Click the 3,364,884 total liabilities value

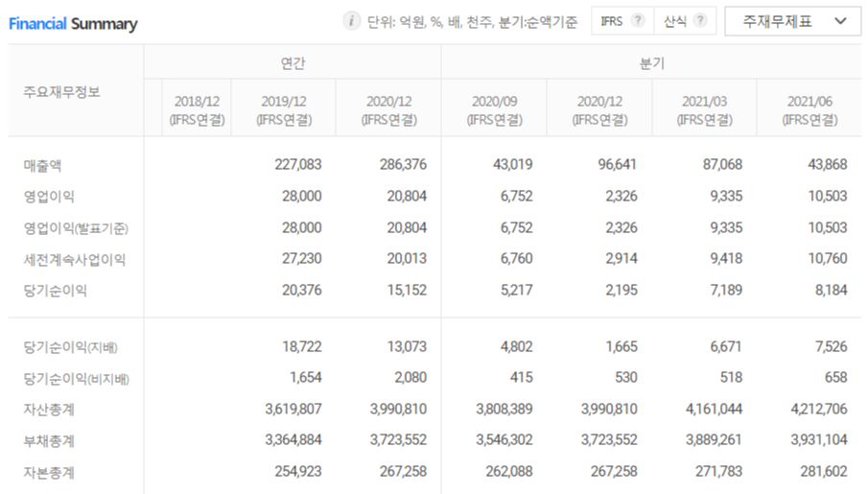(293, 440)
